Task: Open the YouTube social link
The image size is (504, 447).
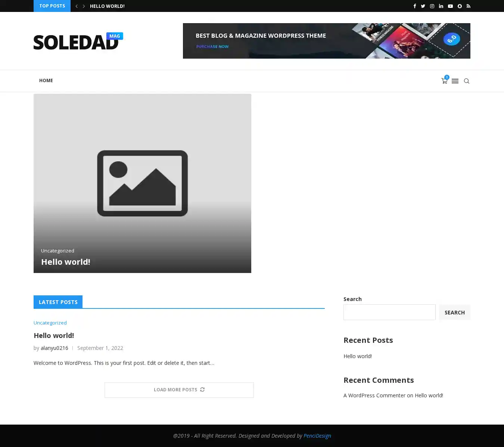Action: [450, 6]
